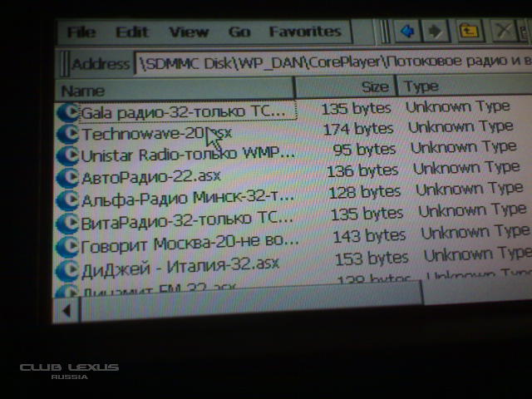Click the Back navigation arrow icon
Image resolution: width=532 pixels, height=399 pixels.
pos(407,32)
